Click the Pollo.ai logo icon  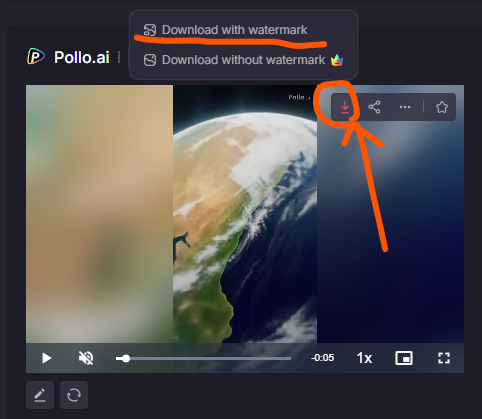click(x=36, y=56)
